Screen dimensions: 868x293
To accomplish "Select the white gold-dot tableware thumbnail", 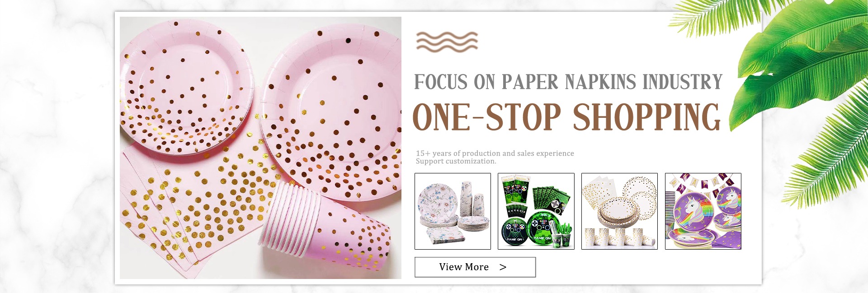I will point(619,211).
